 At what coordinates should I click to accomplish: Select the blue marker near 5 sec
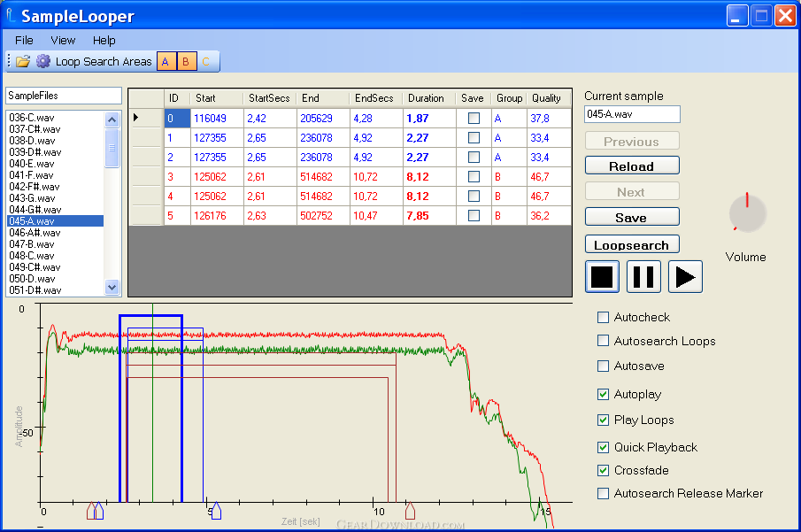(x=216, y=510)
